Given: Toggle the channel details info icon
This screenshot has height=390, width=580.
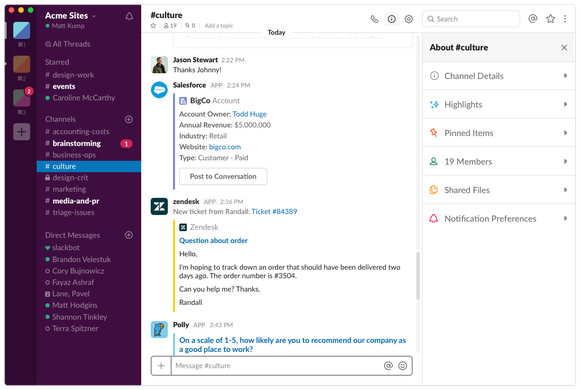Looking at the screenshot, I should tap(391, 19).
